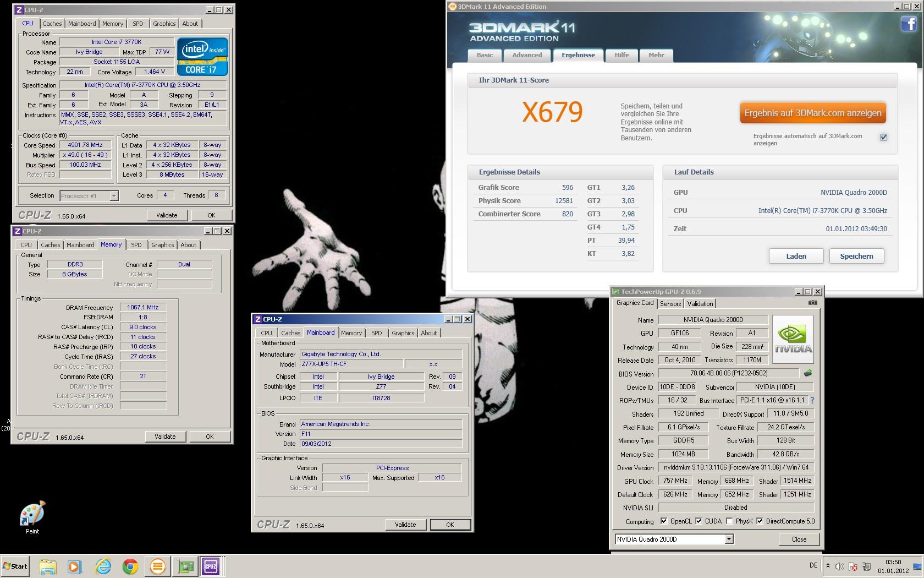
Task: Click the Bus Interface question mark help icon
Action: pyautogui.click(x=812, y=400)
